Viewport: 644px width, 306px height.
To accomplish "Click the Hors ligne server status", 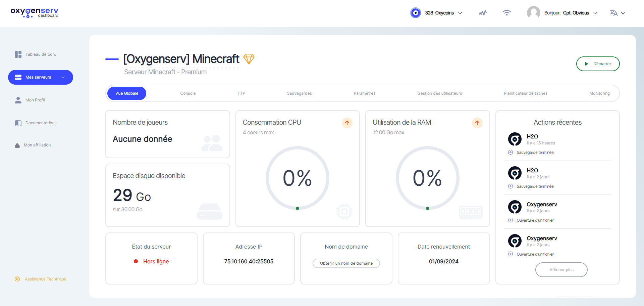I will (x=151, y=261).
